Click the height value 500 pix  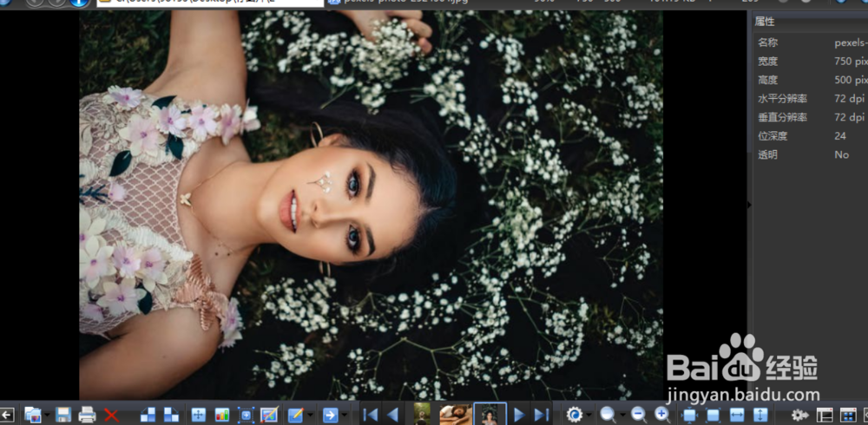[851, 81]
